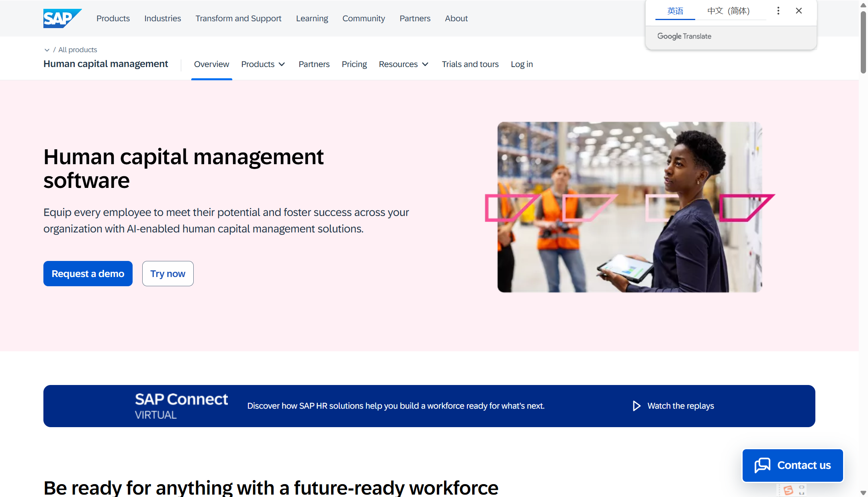Click the SAP logo
The height and width of the screenshot is (497, 868).
pyautogui.click(x=62, y=18)
